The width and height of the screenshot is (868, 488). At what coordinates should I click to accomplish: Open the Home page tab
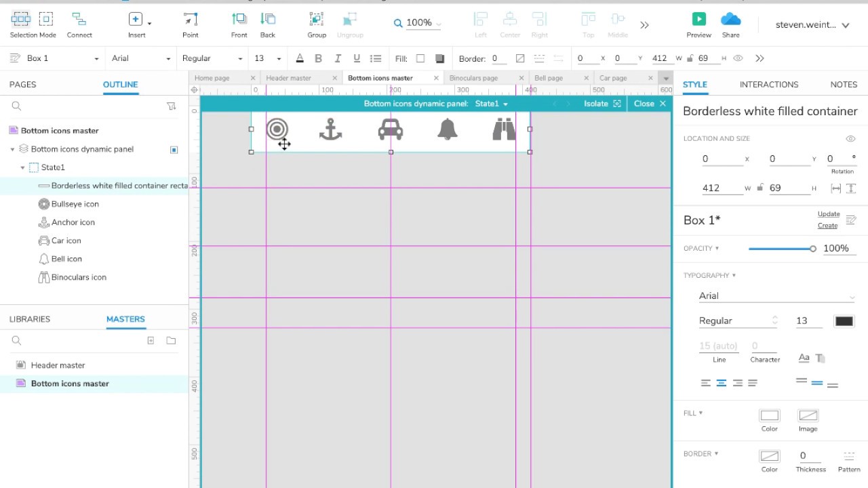click(x=212, y=78)
